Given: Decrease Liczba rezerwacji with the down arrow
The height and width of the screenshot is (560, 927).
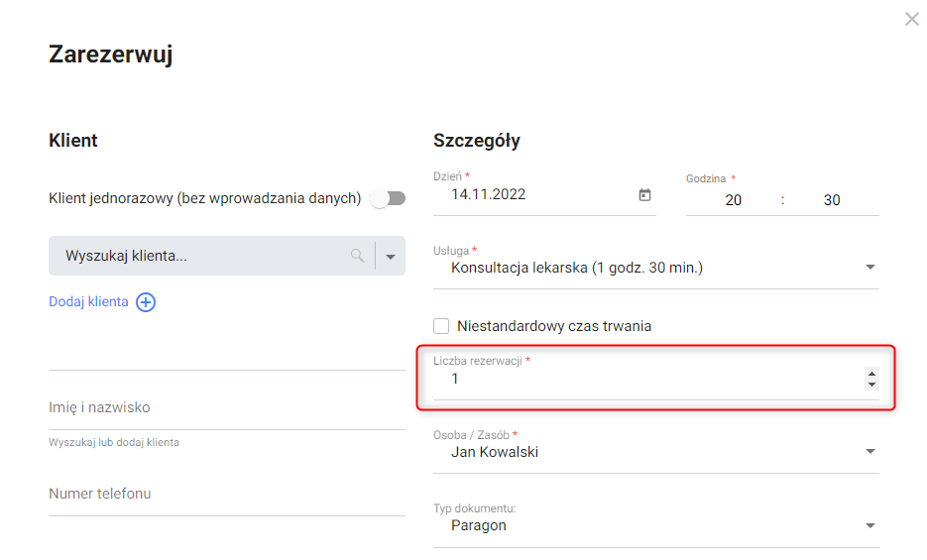Looking at the screenshot, I should 871,384.
